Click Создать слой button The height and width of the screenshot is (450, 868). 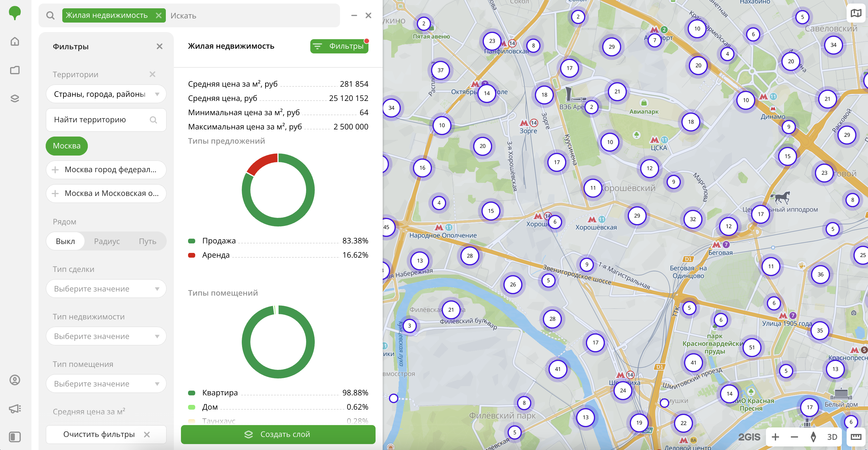click(x=278, y=435)
